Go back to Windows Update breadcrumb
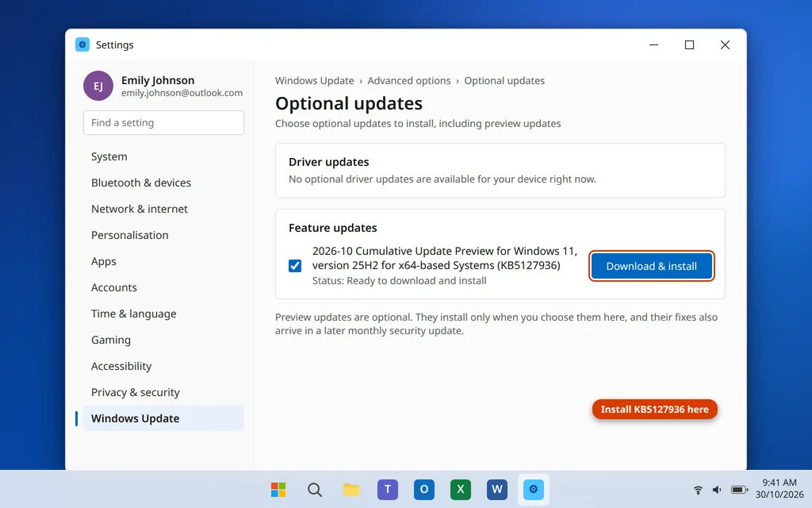The image size is (812, 508). (314, 81)
